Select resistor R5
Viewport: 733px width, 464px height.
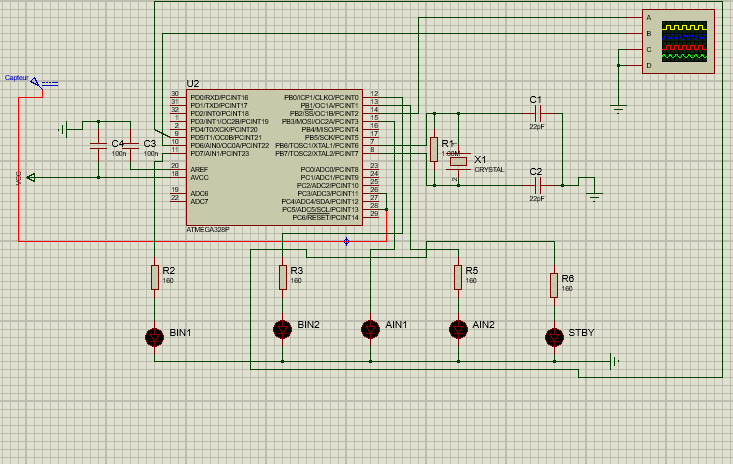[x=458, y=276]
